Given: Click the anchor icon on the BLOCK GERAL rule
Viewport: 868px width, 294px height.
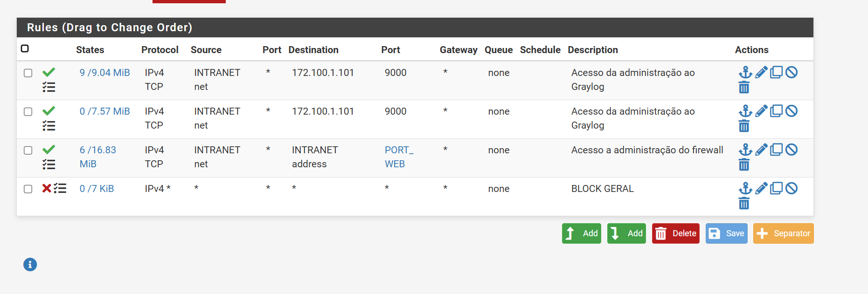Looking at the screenshot, I should tap(745, 188).
